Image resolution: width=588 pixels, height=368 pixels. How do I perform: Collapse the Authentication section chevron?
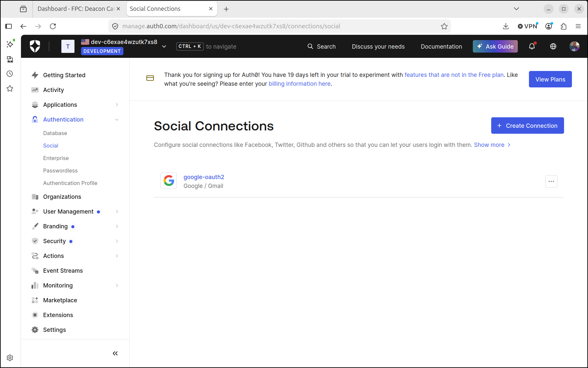point(117,120)
